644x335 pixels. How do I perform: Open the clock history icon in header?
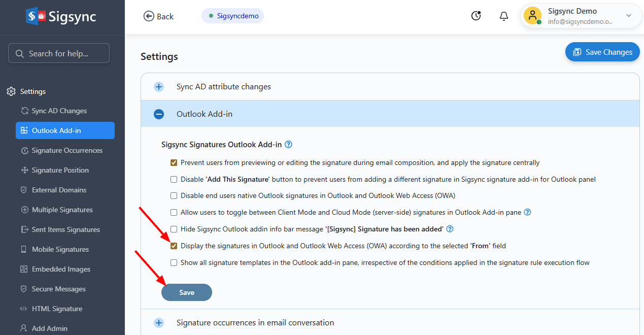(x=476, y=16)
